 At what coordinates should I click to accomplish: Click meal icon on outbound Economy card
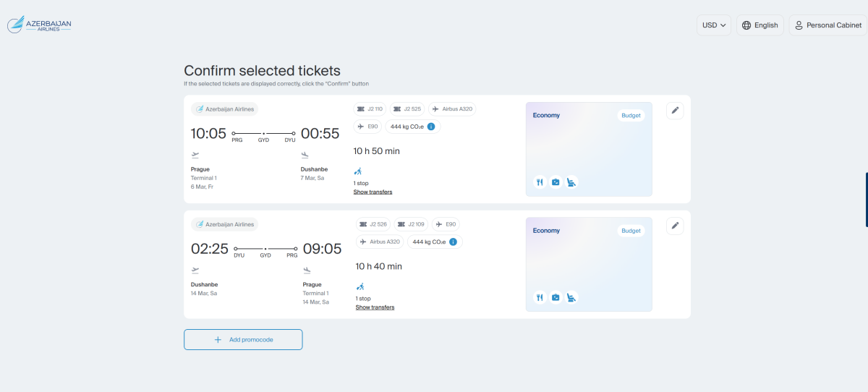540,182
